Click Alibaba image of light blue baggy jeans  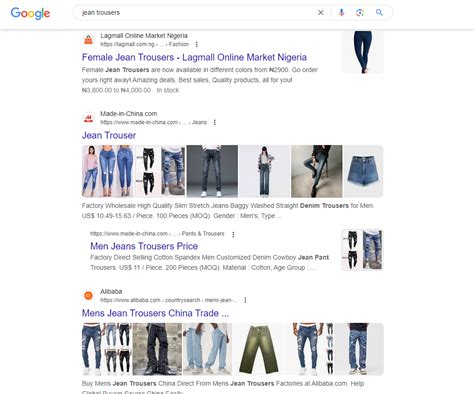208,349
